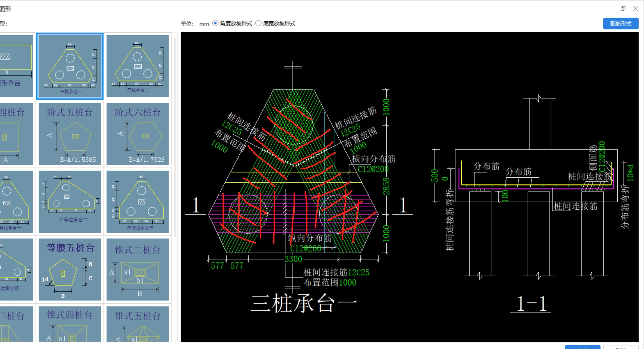Edit C12@200 under 纵向分布筋
Image resolution: width=644 pixels, height=349 pixels.
[306, 249]
